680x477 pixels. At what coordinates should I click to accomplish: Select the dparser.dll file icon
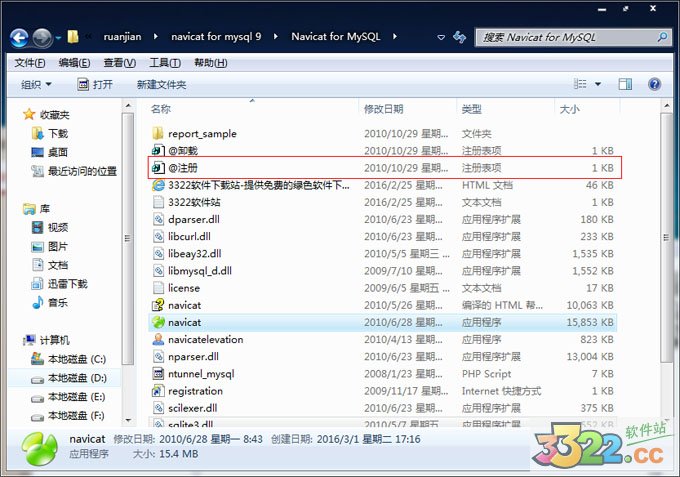[158, 219]
